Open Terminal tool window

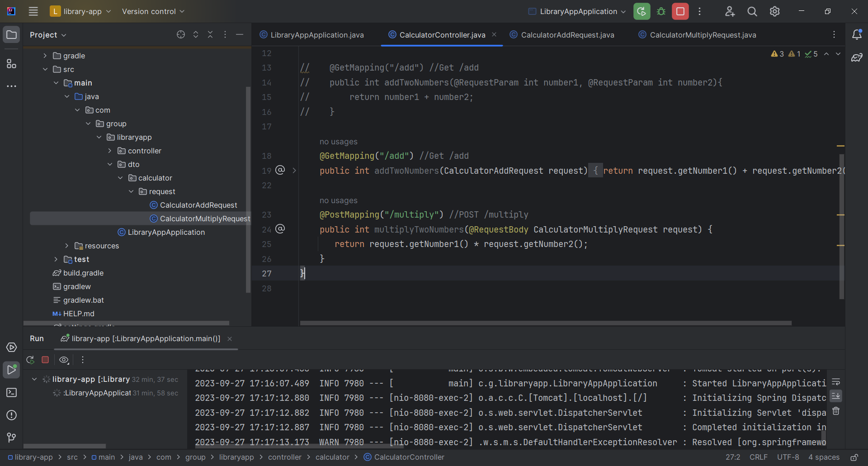(12, 392)
